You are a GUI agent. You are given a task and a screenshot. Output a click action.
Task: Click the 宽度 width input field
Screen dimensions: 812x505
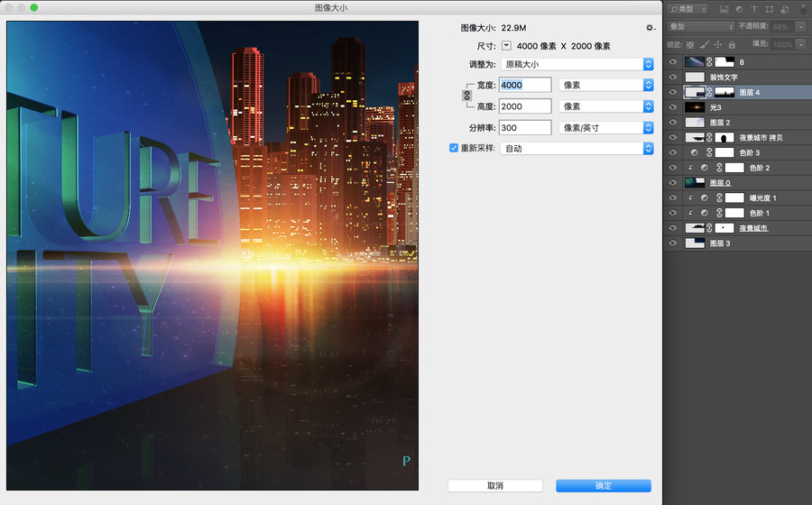525,85
